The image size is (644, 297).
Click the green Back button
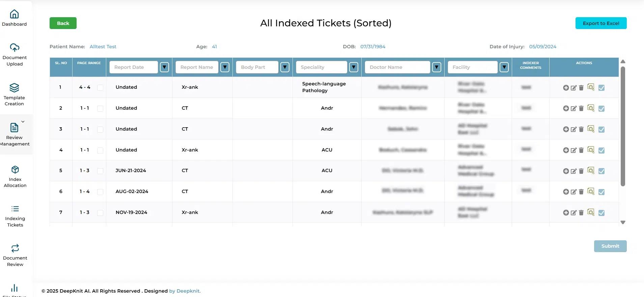click(63, 23)
